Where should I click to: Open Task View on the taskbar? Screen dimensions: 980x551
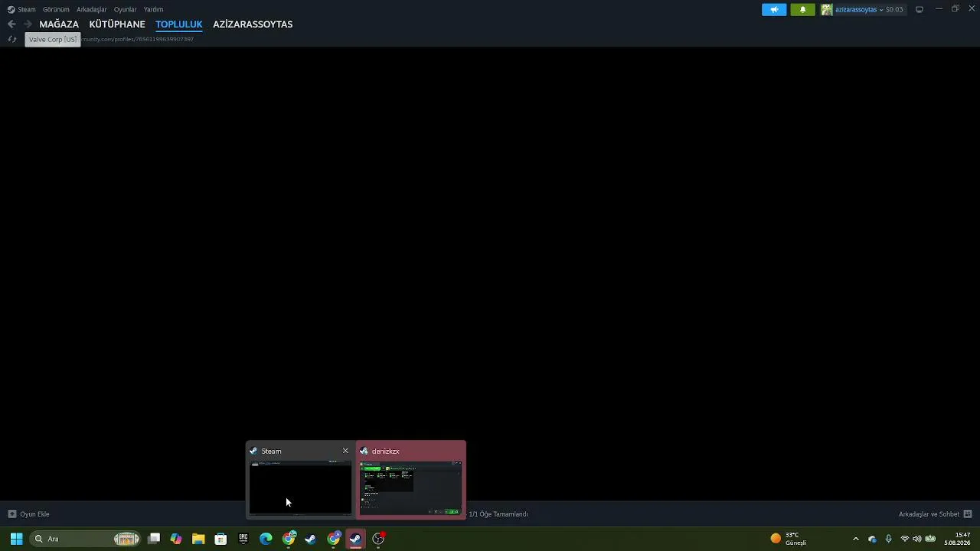pyautogui.click(x=154, y=539)
